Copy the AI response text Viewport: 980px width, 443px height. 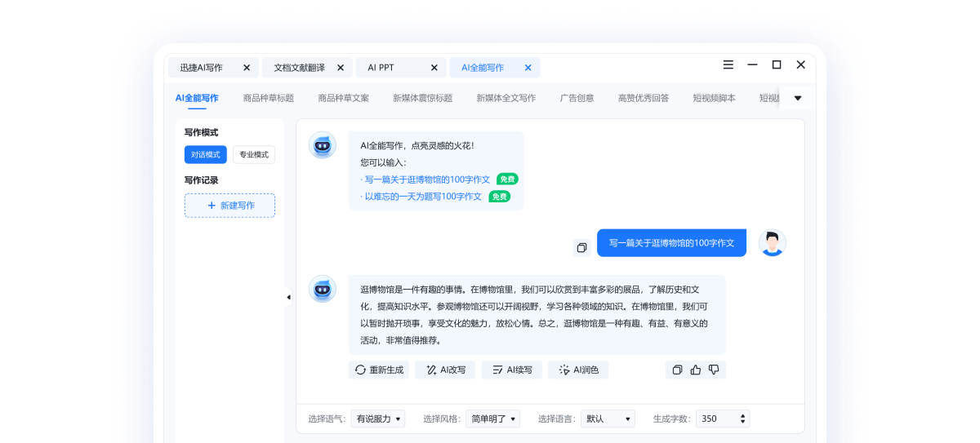coord(677,370)
